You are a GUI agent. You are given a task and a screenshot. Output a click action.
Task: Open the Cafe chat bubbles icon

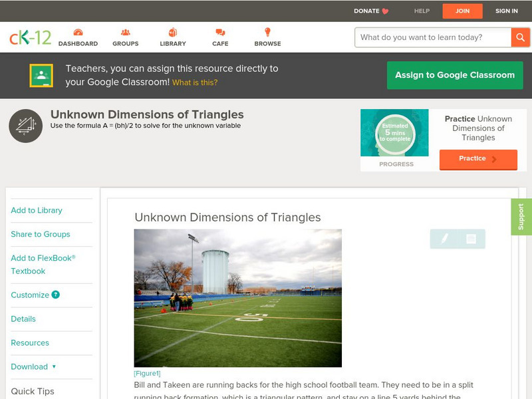point(220,32)
